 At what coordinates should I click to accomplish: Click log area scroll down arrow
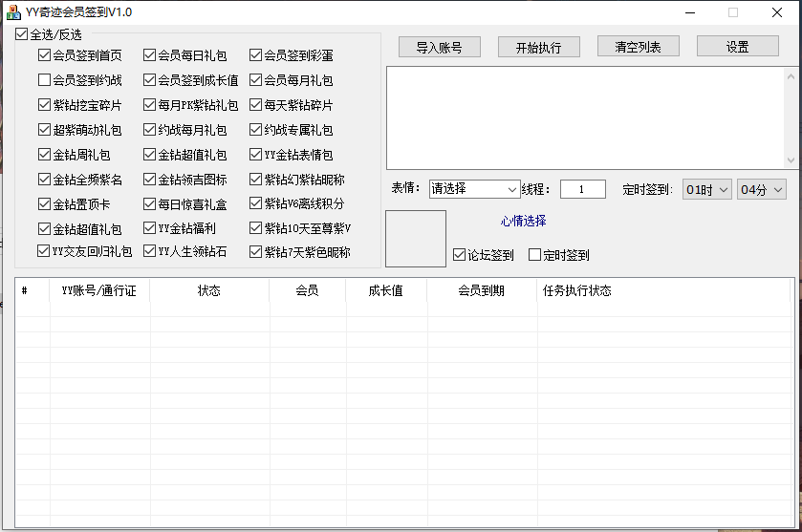(791, 160)
